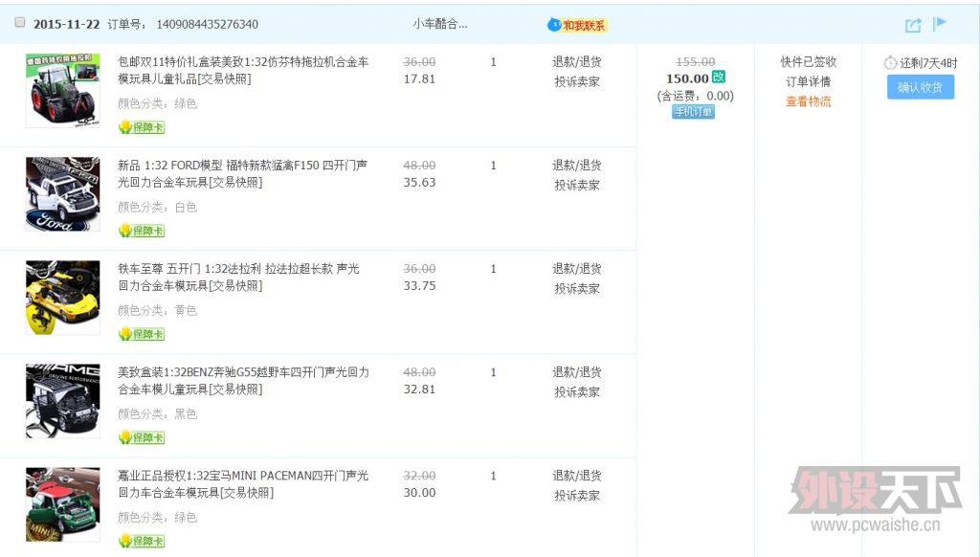Click the price 35.63 of the Ford F150
The image size is (980, 557).
419,183
